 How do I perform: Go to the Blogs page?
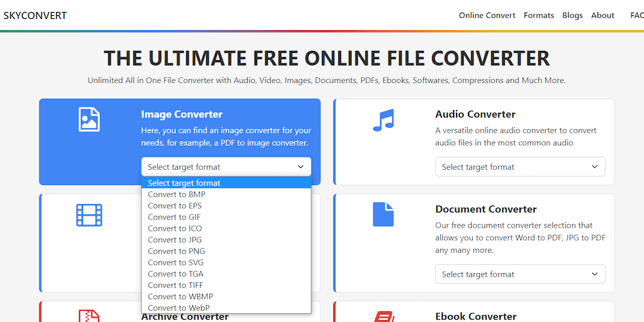(x=572, y=15)
